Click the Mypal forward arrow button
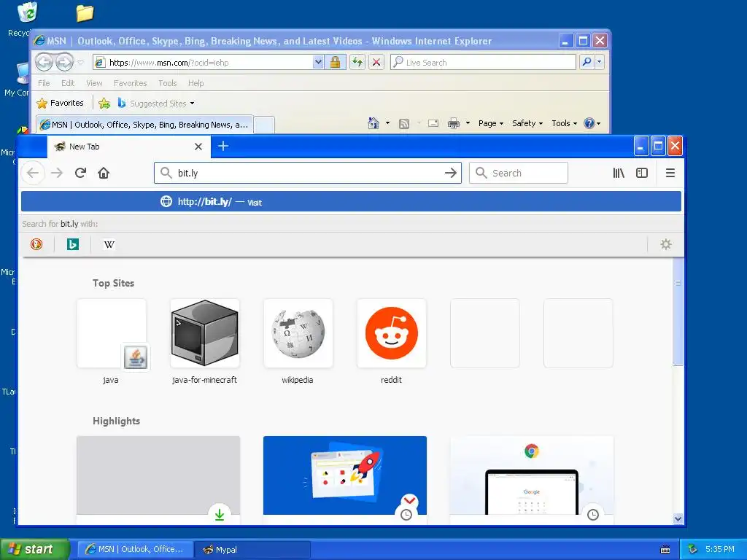 point(57,173)
